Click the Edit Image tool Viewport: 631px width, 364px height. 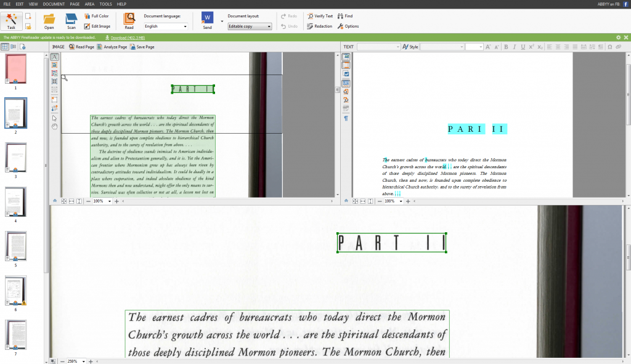[x=99, y=26]
